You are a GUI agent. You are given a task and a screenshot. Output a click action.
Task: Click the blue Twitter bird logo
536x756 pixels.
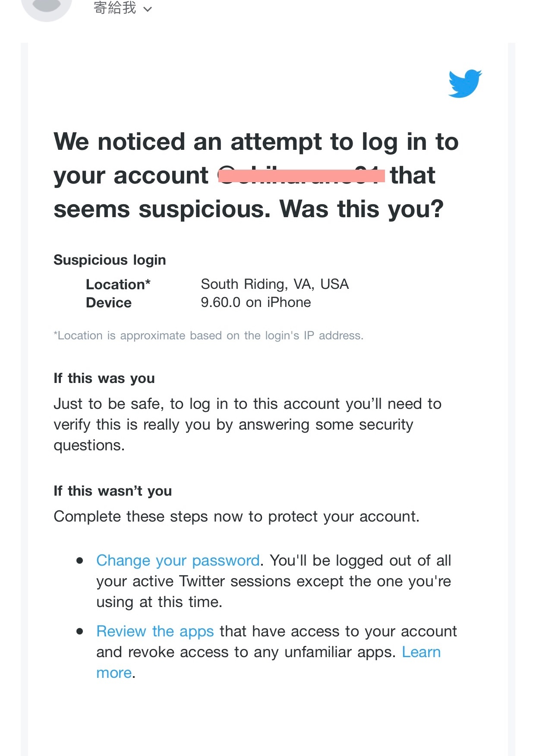pos(465,83)
